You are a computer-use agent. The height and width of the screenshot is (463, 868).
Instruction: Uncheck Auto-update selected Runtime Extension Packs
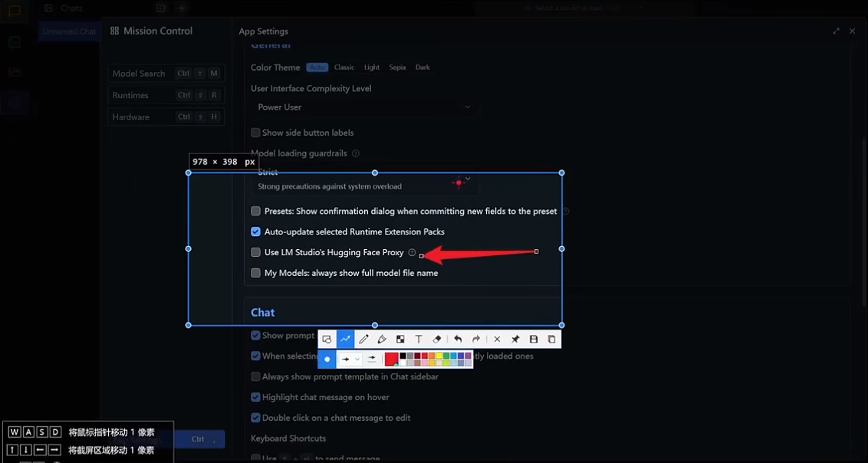[x=256, y=231]
